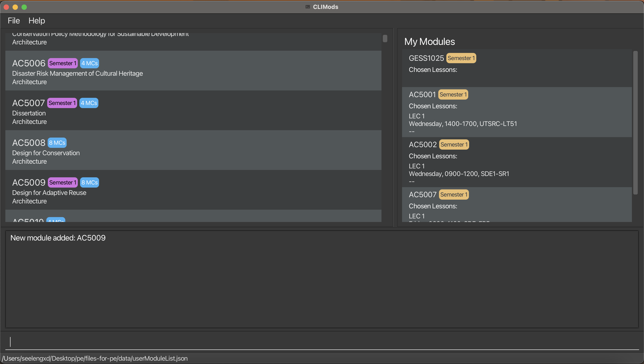The image size is (644, 364).
Task: Select the AC5006 module card
Action: tap(193, 71)
